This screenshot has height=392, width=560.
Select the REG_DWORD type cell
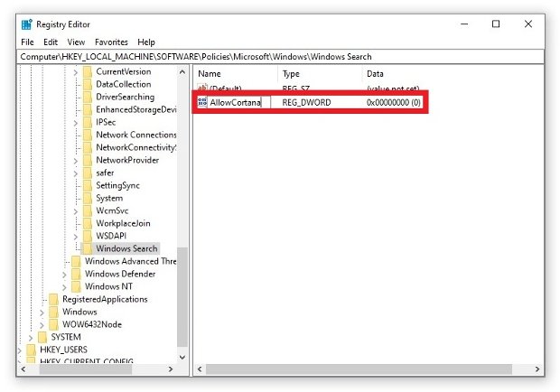click(306, 102)
